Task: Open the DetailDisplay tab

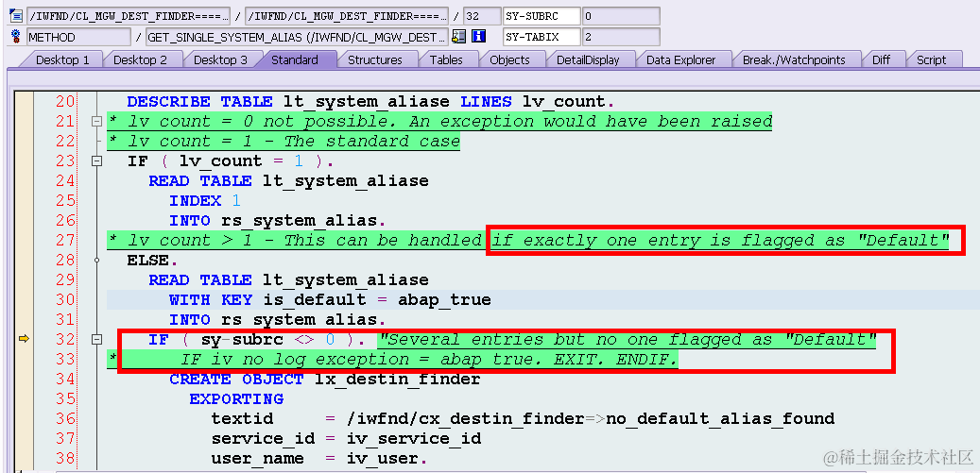Action: (588, 59)
